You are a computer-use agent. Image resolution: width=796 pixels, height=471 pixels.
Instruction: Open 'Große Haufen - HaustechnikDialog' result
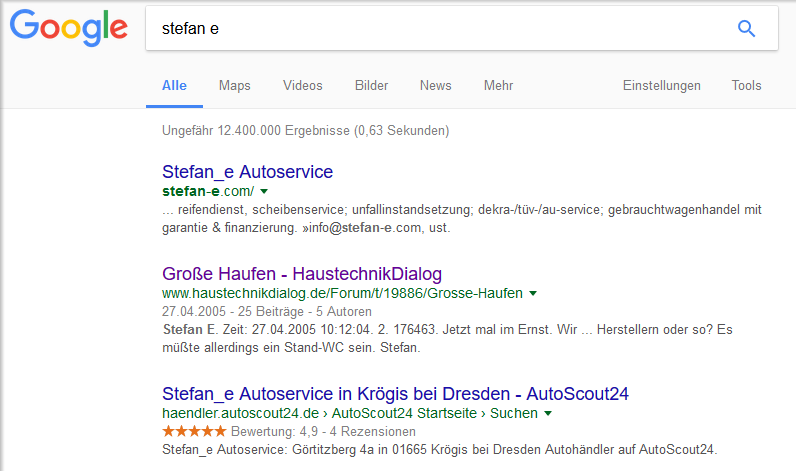[302, 274]
